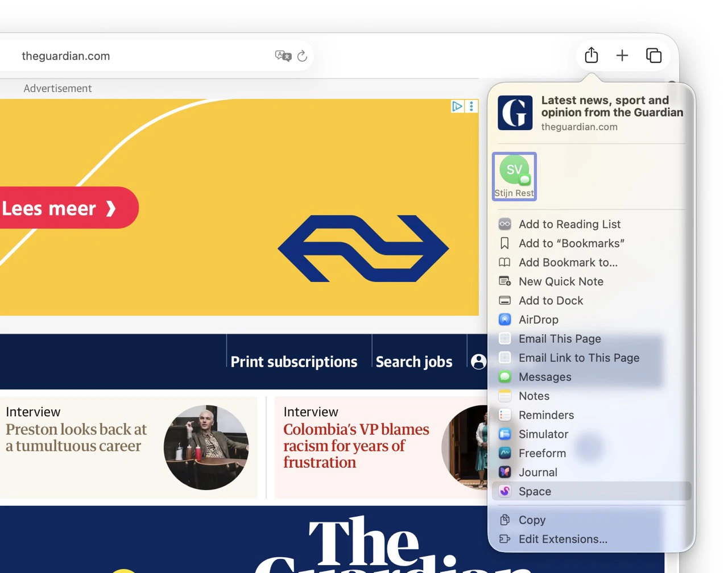Share with contact Stijn Rest
Screen dimensions: 728x573
[514, 176]
